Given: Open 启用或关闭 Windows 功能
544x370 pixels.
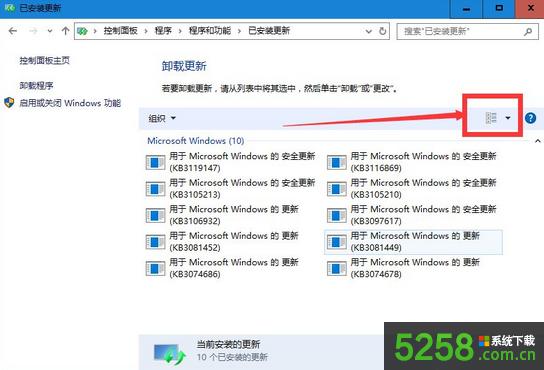Looking at the screenshot, I should (x=70, y=103).
